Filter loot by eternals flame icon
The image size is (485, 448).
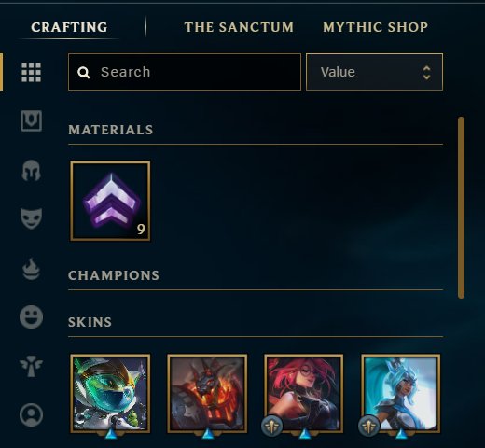point(31,269)
